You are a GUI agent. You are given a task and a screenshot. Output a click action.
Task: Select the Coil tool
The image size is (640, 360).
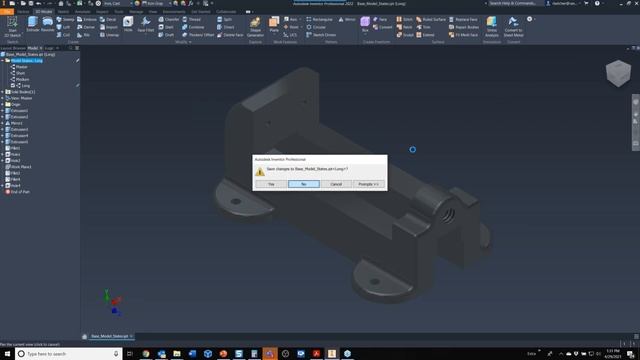(63, 35)
